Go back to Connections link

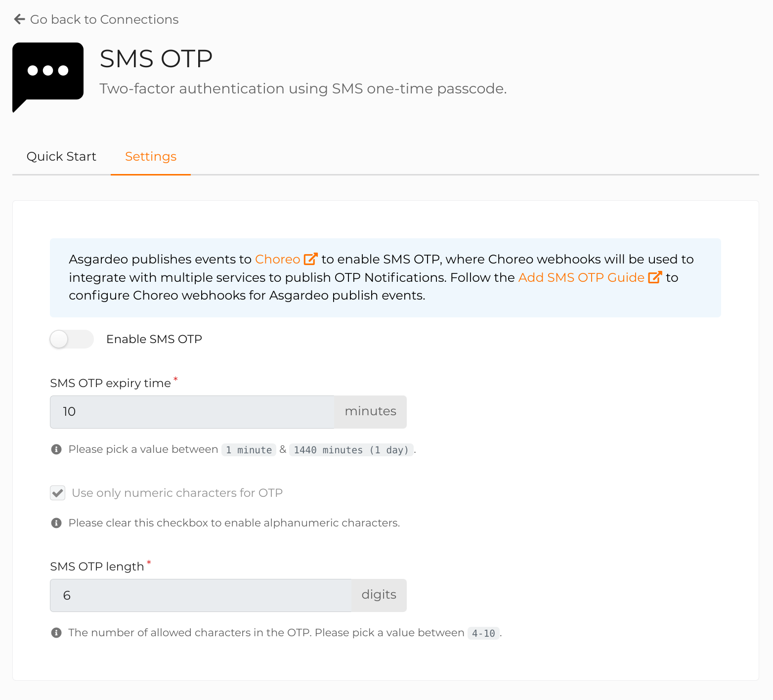click(104, 19)
